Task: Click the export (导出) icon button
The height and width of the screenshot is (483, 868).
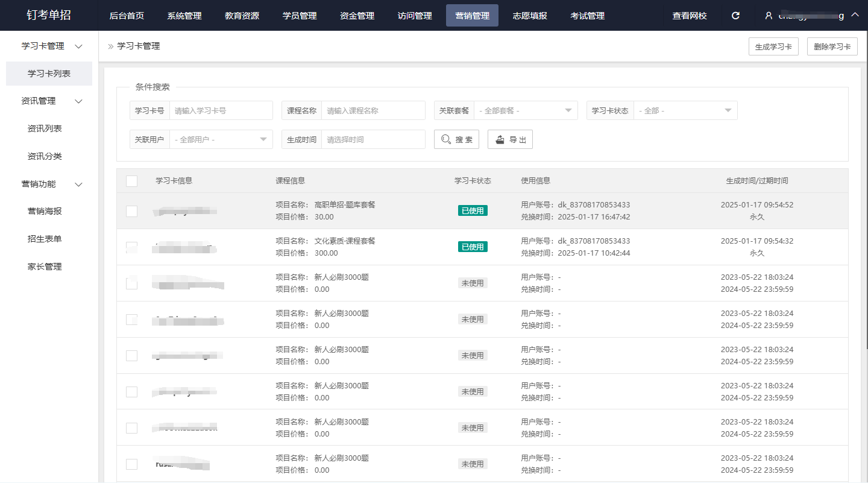Action: 509,139
